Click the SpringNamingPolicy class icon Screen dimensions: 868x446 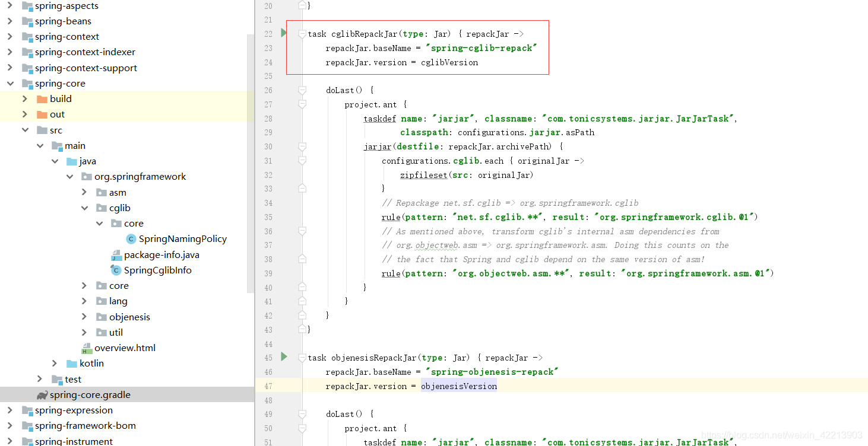point(131,239)
